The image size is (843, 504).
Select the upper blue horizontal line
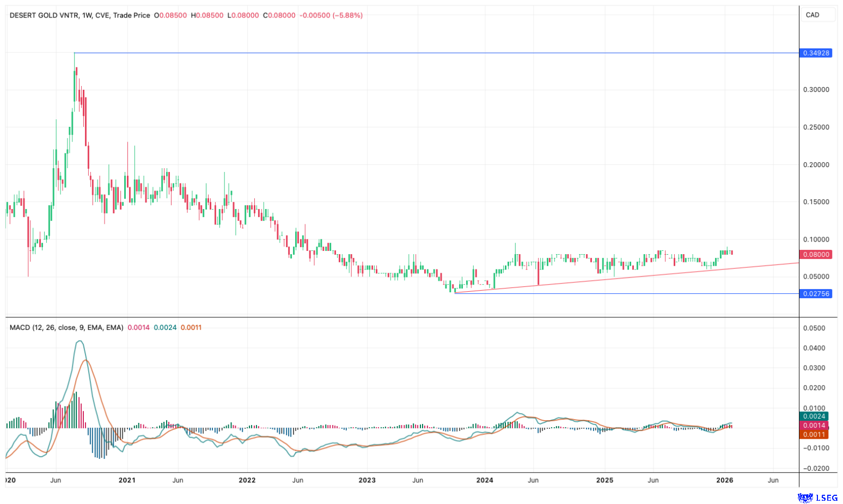pos(436,53)
